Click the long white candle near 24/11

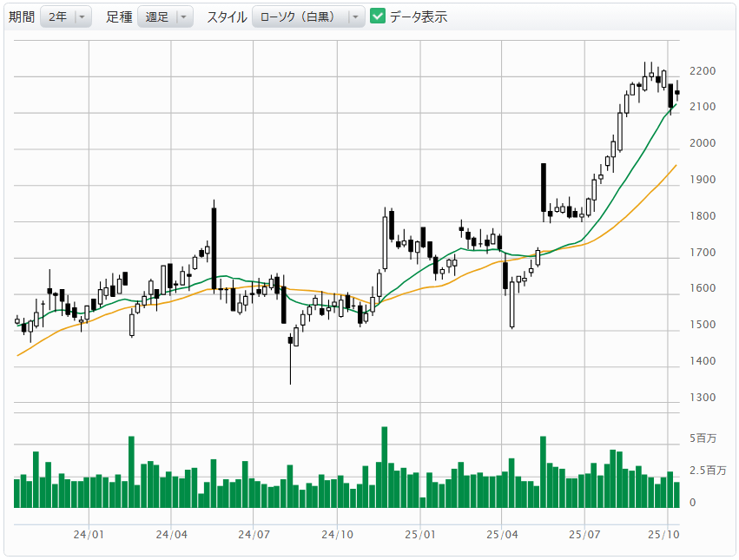pyautogui.click(x=385, y=243)
